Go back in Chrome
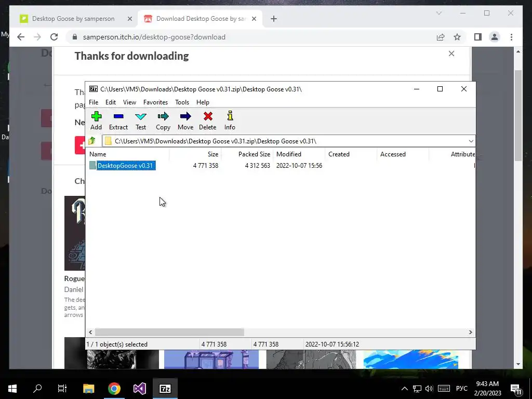This screenshot has height=399, width=532. (21, 37)
